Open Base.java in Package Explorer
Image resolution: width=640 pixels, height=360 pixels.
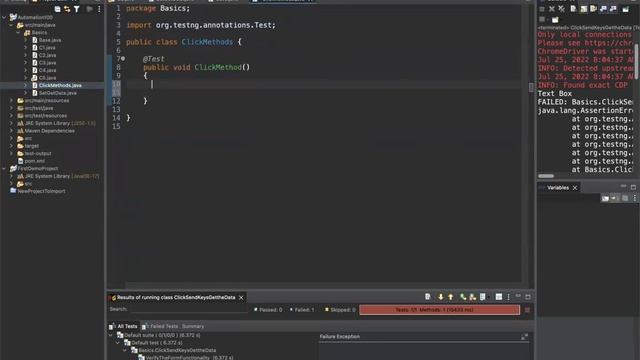[50, 40]
